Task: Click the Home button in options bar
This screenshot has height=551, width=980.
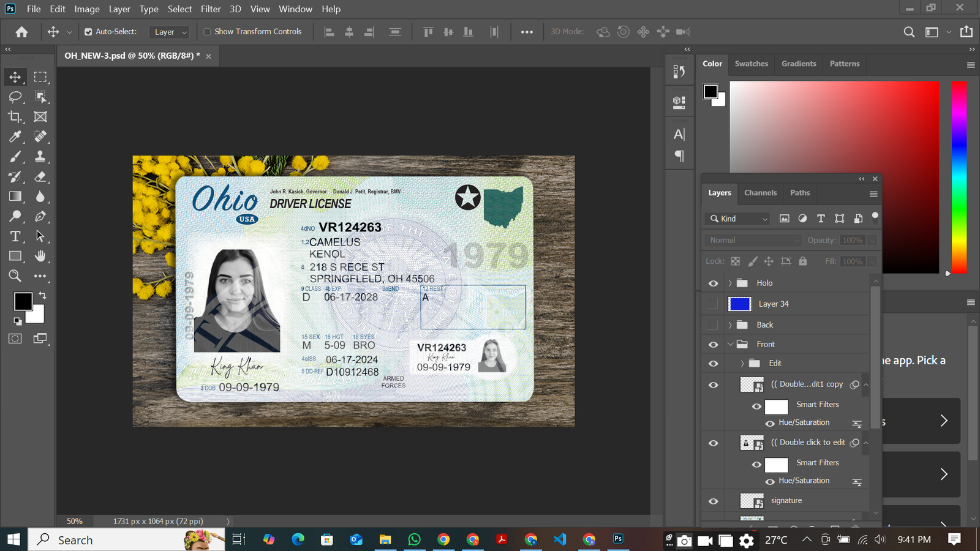Action: click(x=21, y=32)
